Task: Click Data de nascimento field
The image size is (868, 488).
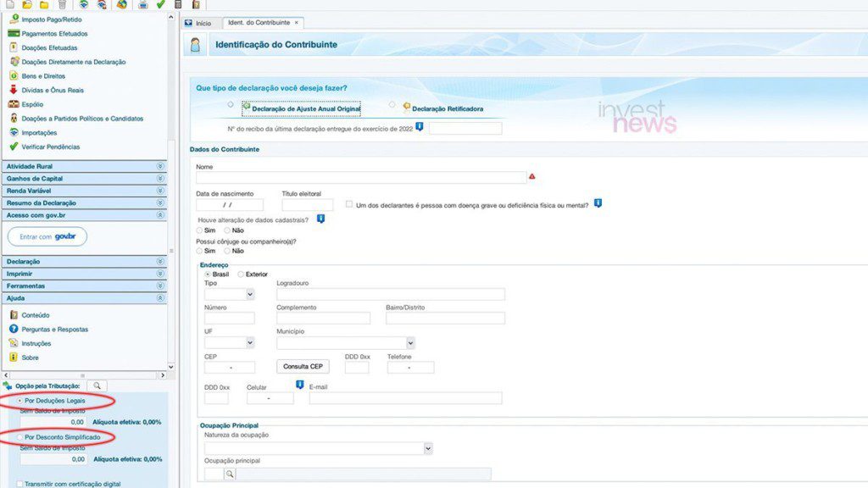Action: tap(230, 205)
